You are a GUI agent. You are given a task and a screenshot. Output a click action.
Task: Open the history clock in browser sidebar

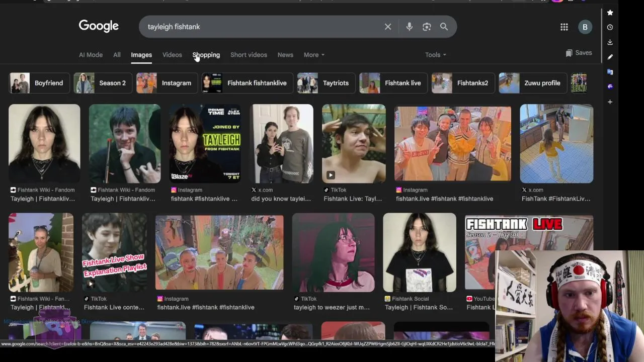pos(610,27)
